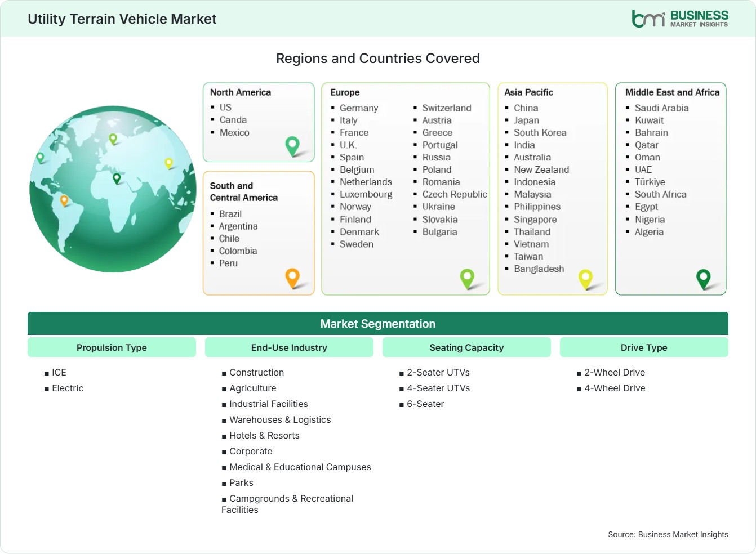Click the dark green pin in Middle East and Africa card
756x554 pixels.
coord(704,279)
